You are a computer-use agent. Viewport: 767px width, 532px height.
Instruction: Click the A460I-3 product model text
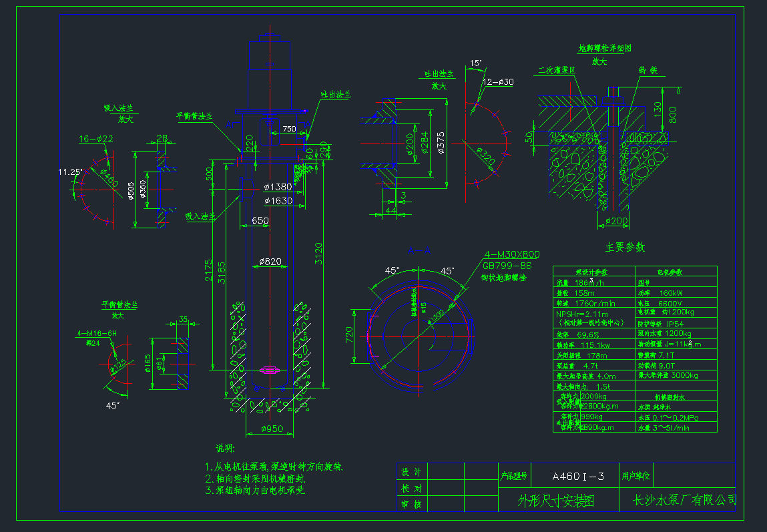[578, 477]
